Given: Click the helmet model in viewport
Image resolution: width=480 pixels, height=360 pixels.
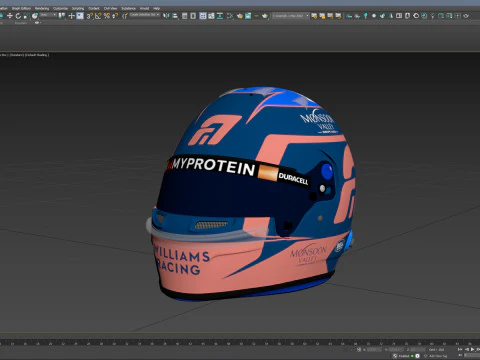Looking at the screenshot, I should pyautogui.click(x=252, y=195).
